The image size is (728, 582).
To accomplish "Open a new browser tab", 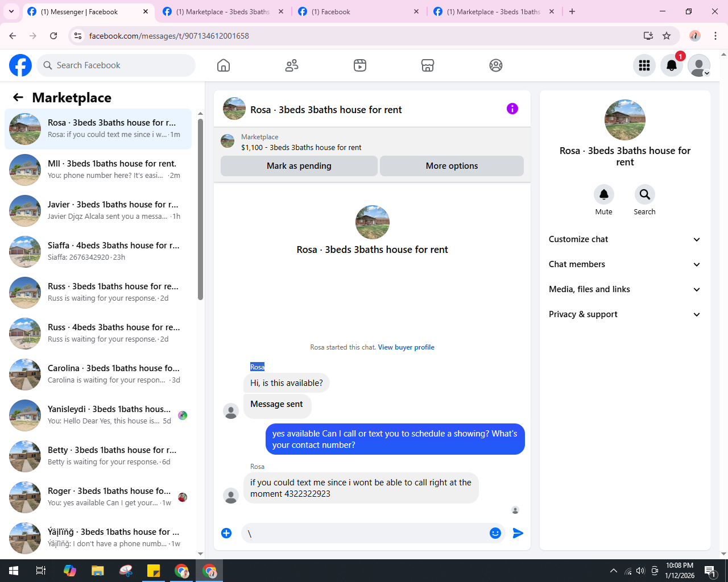I will [x=572, y=11].
